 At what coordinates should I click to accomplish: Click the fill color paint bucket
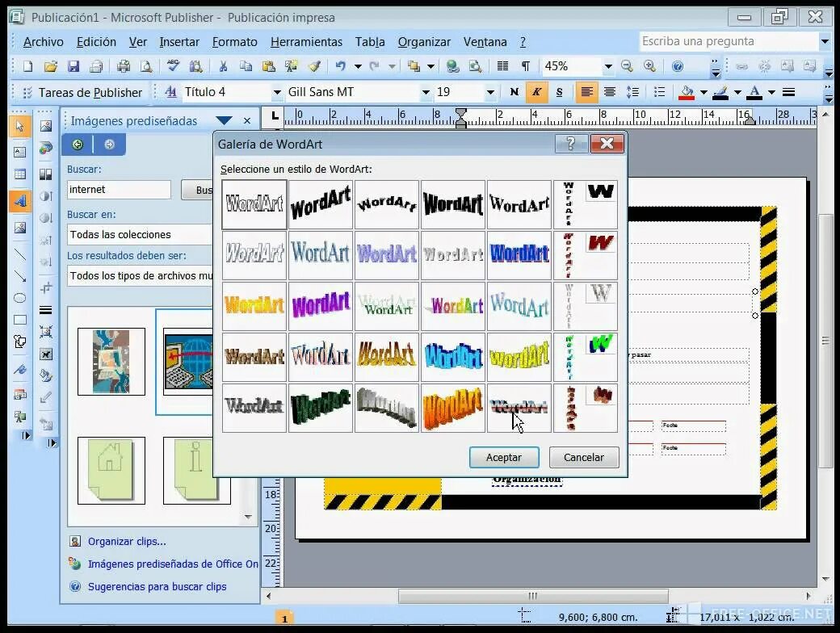(687, 92)
